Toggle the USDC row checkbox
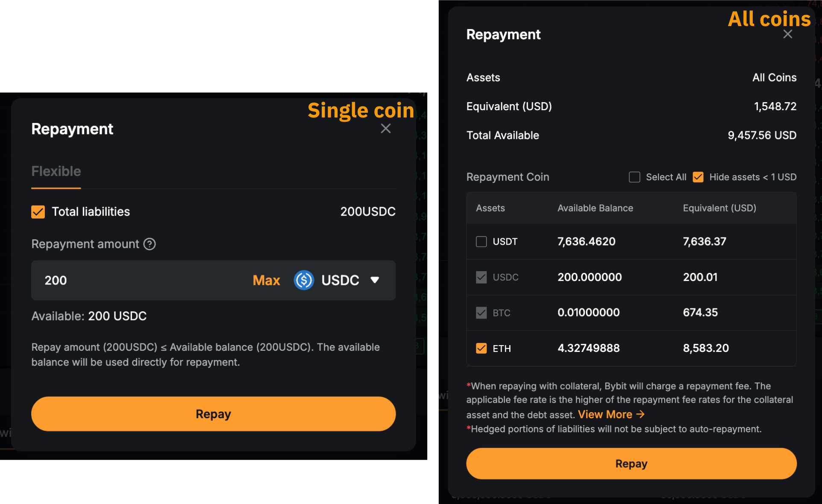 pos(481,277)
